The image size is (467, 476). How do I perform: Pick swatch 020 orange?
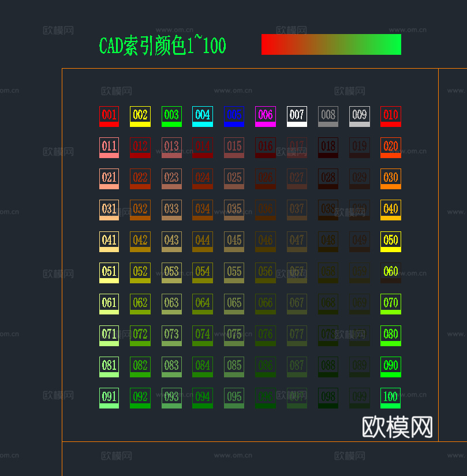click(390, 147)
